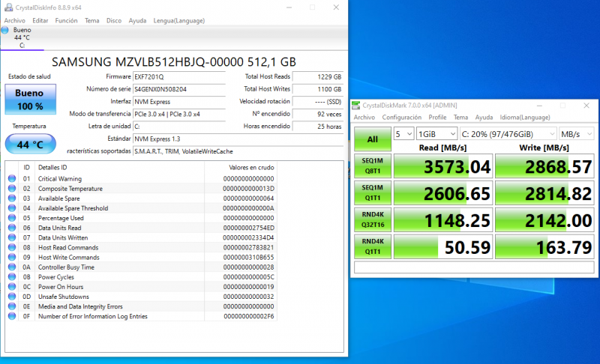
Task: Open the Función menu in CrystalDiskInfo
Action: tap(66, 20)
